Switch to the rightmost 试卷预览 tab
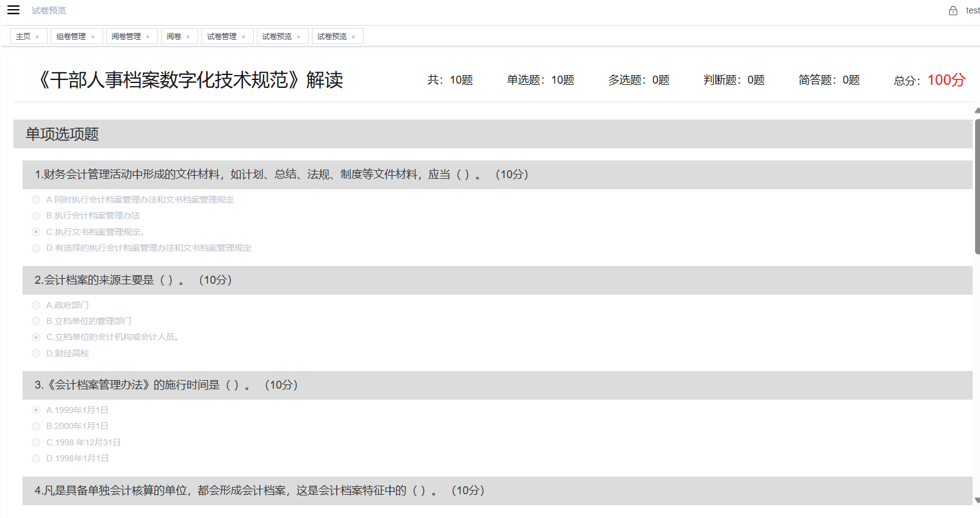Viewport: 980px width, 518px height. coord(331,37)
